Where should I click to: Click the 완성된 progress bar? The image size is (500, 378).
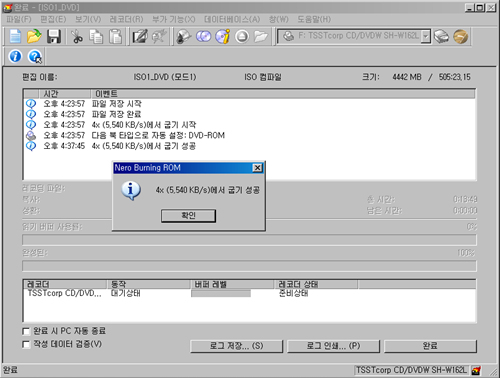(x=249, y=266)
